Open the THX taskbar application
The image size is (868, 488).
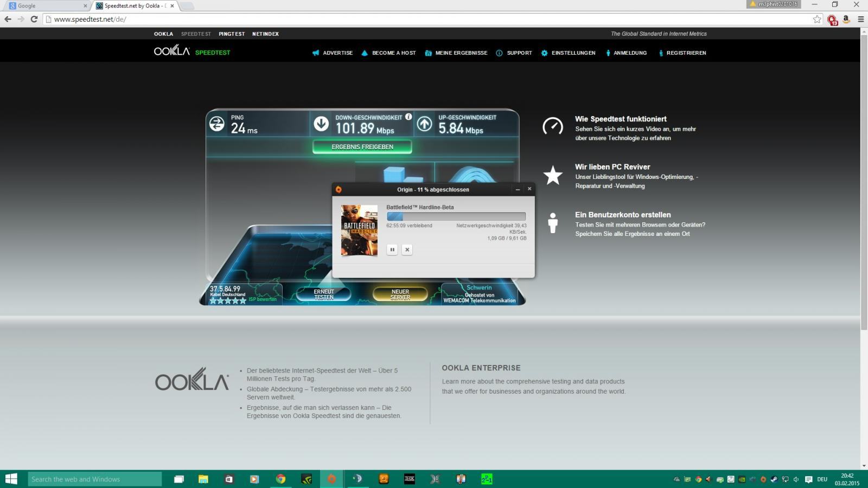[410, 479]
